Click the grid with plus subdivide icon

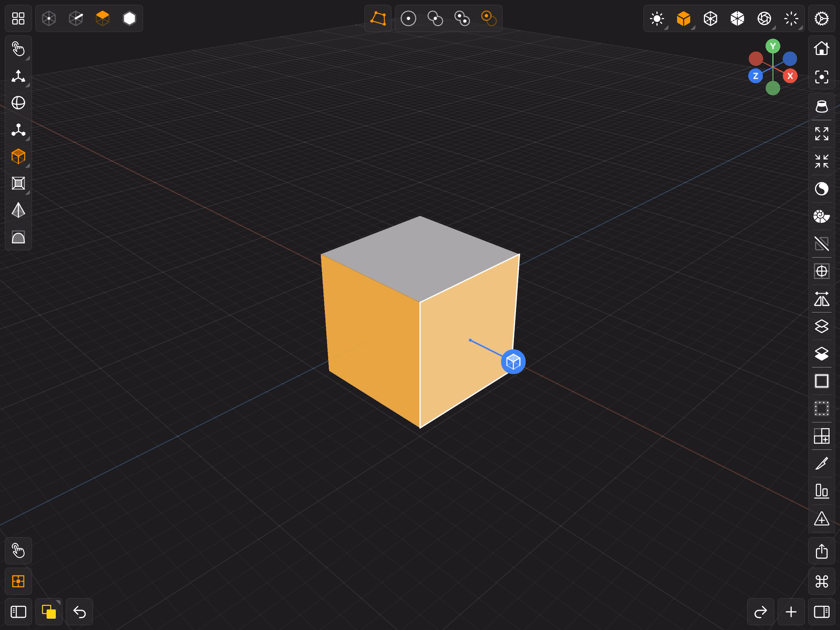click(x=822, y=436)
